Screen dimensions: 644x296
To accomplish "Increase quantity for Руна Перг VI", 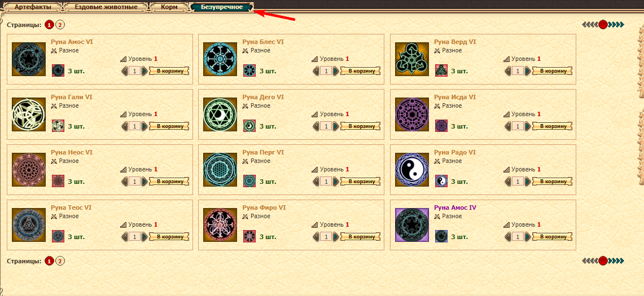I will [x=336, y=182].
